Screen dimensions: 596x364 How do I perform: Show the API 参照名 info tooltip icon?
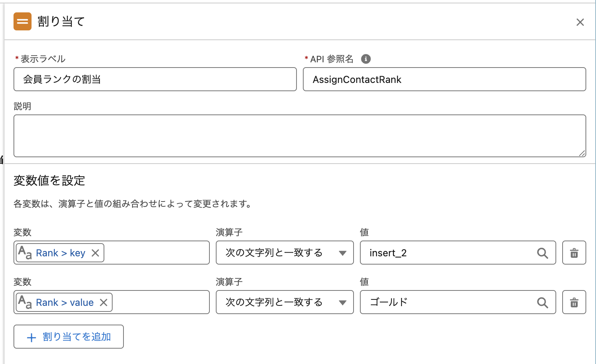pos(366,59)
